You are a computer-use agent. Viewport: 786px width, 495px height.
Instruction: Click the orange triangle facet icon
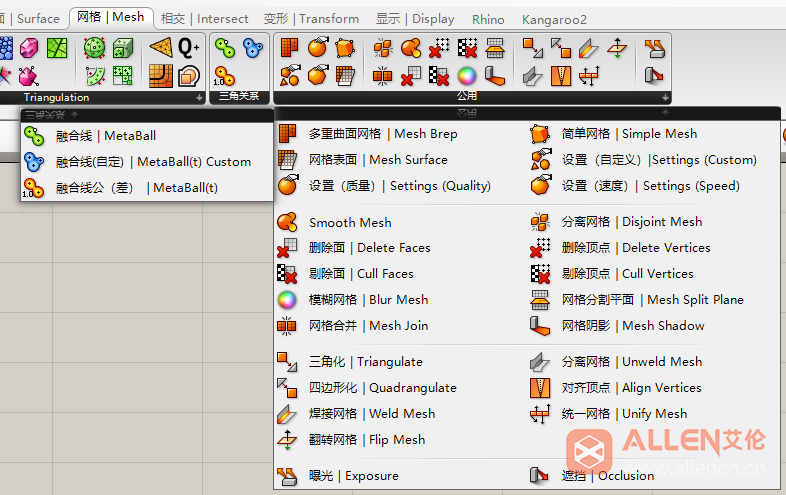[x=161, y=48]
